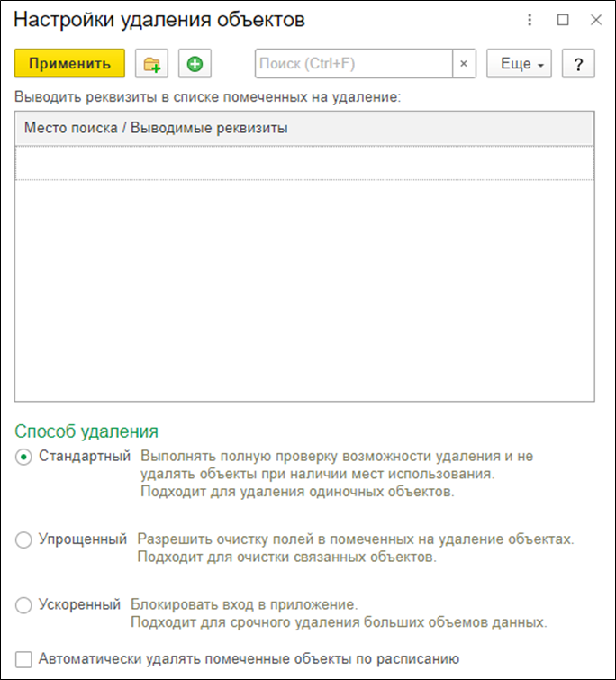
Task: Close the Настройки удаления объектов window
Action: [x=595, y=19]
